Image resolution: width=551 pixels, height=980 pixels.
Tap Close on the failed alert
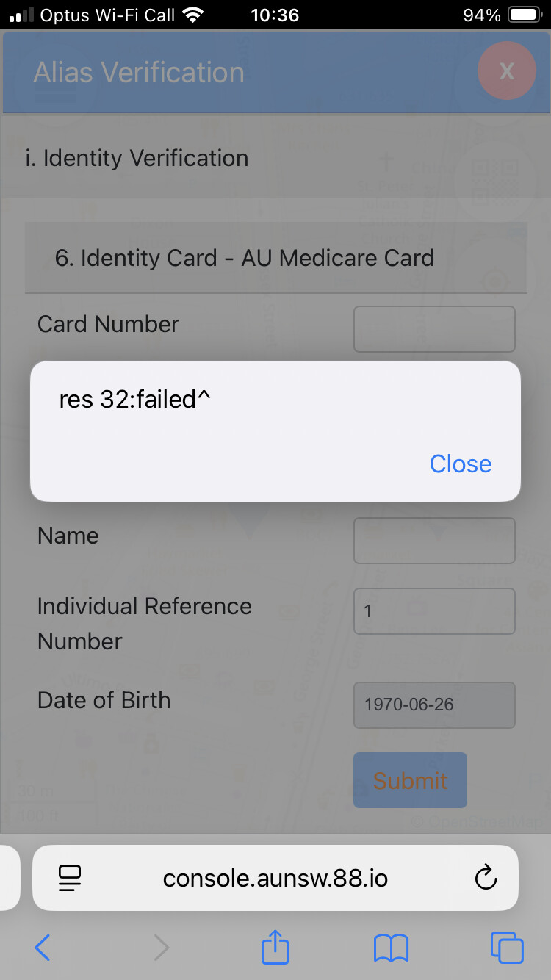(460, 464)
